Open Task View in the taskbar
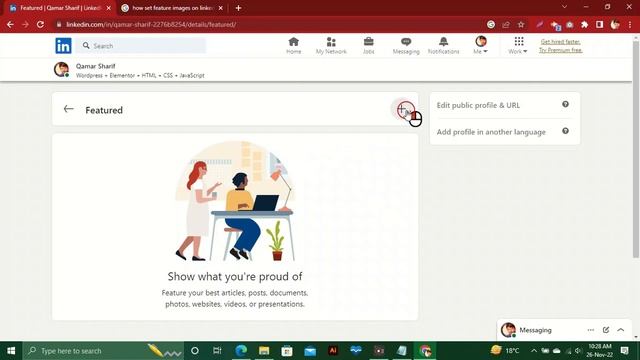Viewport: 640px width, 360px height. tap(217, 351)
